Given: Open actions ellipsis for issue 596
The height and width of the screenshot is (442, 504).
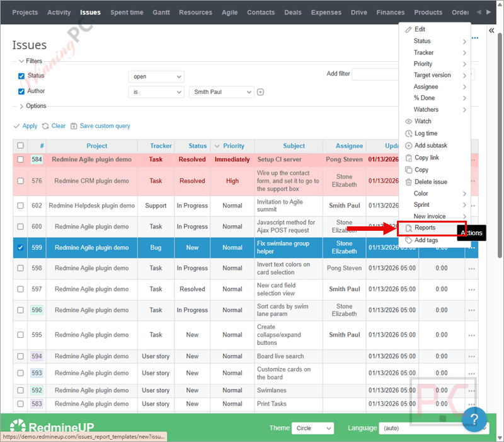Looking at the screenshot, I should [x=471, y=310].
